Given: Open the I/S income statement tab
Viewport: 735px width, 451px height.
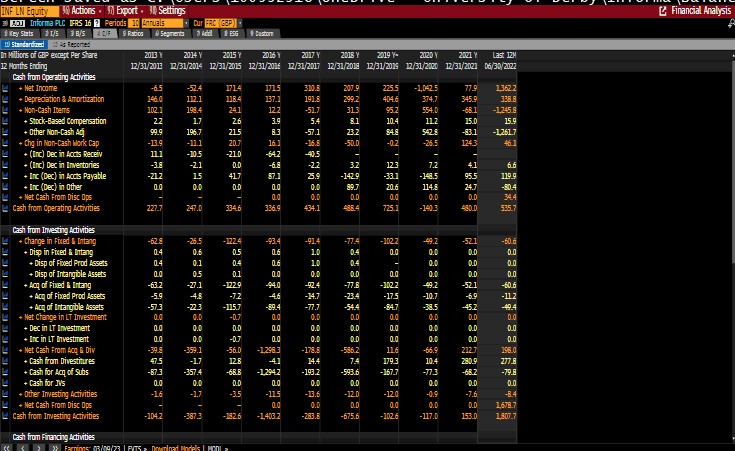Looking at the screenshot, I should tap(52, 34).
